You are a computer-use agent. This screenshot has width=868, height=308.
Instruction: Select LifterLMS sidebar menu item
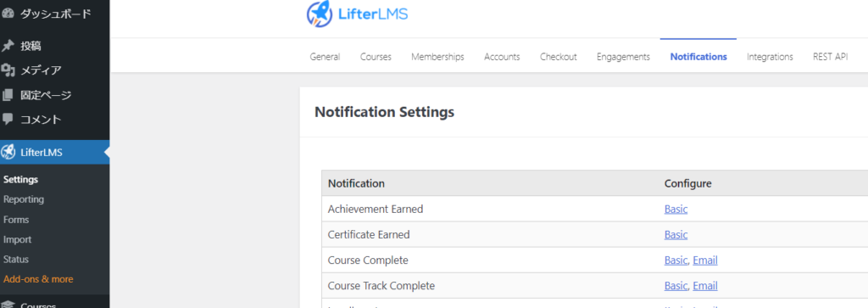click(55, 153)
